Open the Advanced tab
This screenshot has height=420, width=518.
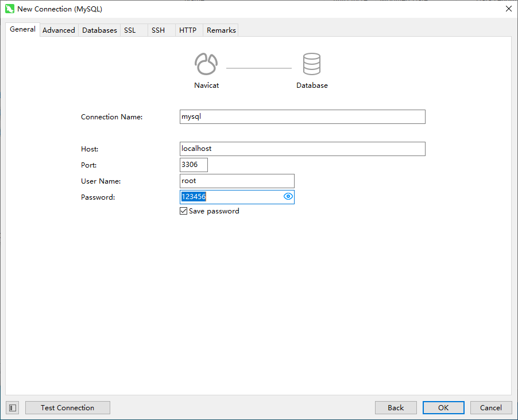(59, 30)
